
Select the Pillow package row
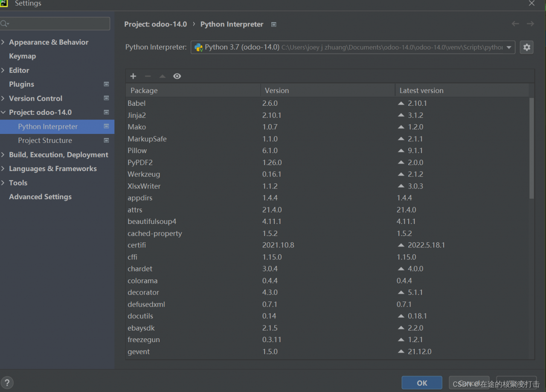[x=328, y=151]
